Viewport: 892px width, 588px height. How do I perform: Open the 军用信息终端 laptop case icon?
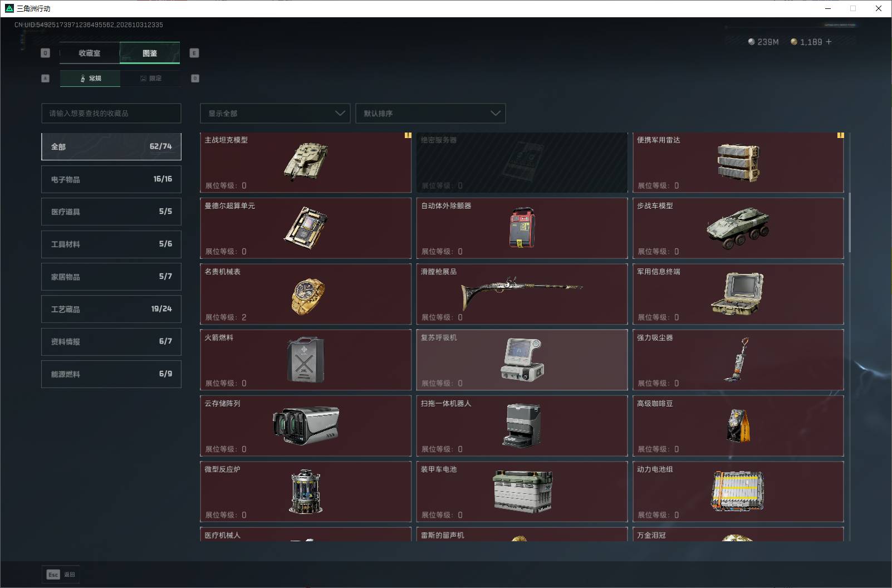(737, 293)
